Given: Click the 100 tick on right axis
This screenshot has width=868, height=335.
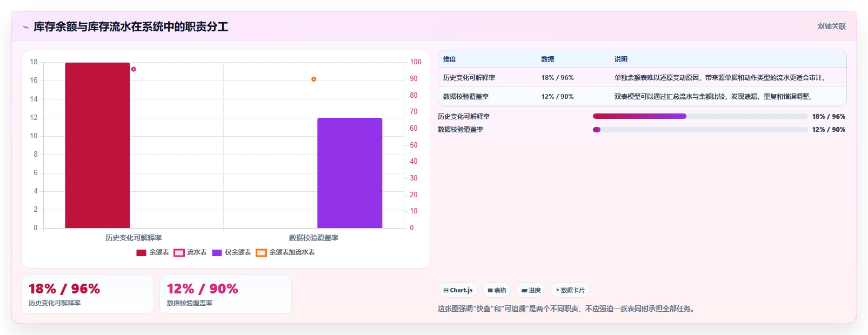Looking at the screenshot, I should [x=416, y=62].
